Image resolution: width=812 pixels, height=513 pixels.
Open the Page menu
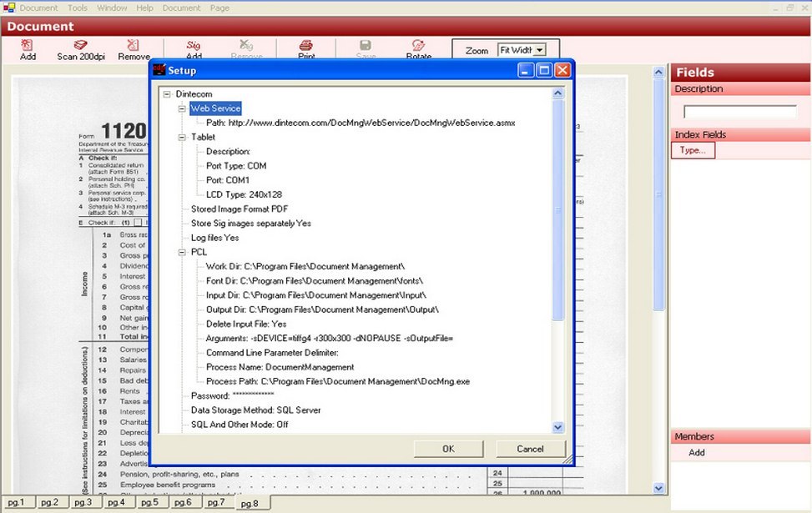click(x=220, y=8)
